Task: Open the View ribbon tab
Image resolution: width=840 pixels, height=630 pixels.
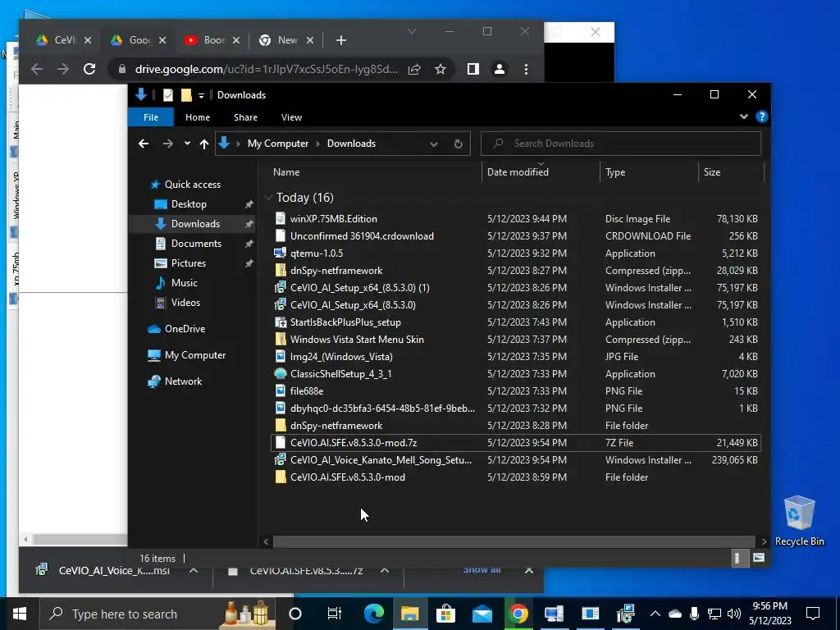Action: click(x=291, y=117)
